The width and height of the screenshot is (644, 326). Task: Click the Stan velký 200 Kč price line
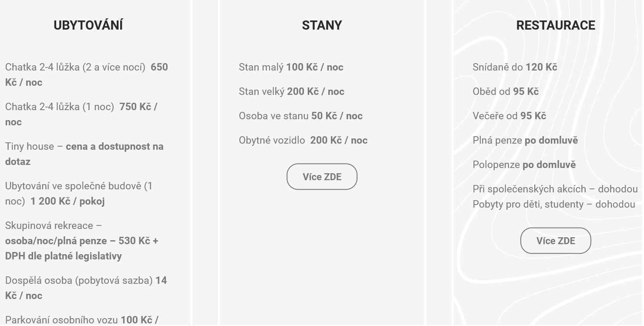coord(291,91)
